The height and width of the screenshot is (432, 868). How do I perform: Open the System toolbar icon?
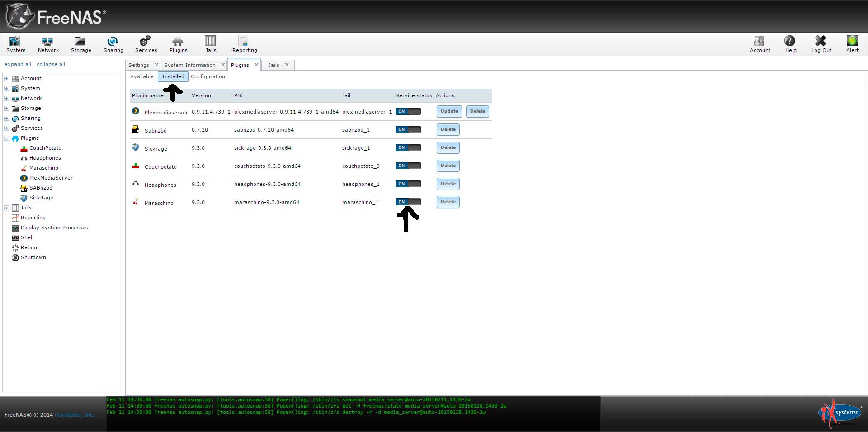16,44
